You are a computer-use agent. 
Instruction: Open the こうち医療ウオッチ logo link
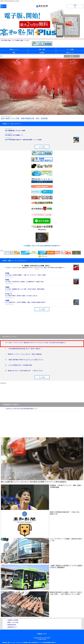pyautogui.click(x=42, y=253)
